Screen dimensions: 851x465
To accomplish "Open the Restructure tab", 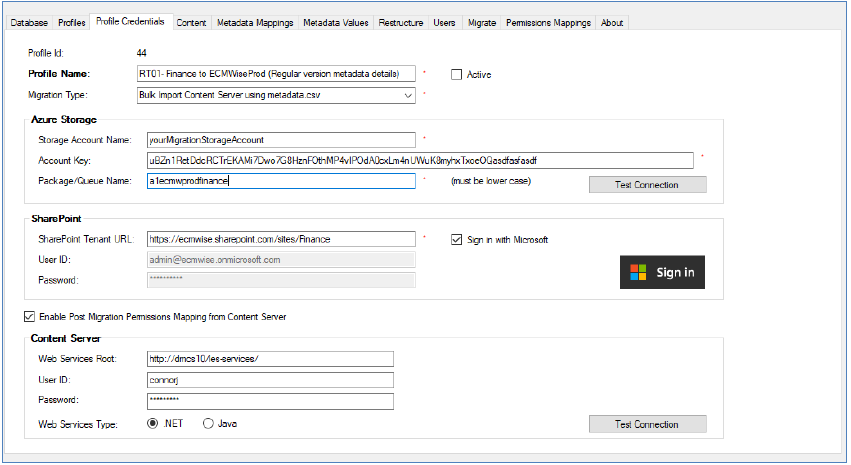I will pos(401,22).
